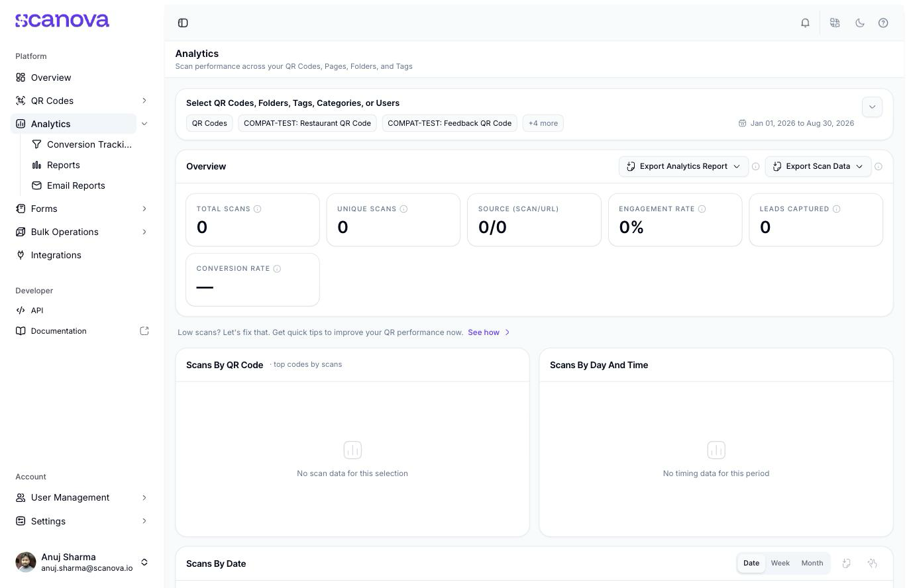Click info icon beside Export Scan Data
Viewport: 909px width, 588px height.
point(879,167)
